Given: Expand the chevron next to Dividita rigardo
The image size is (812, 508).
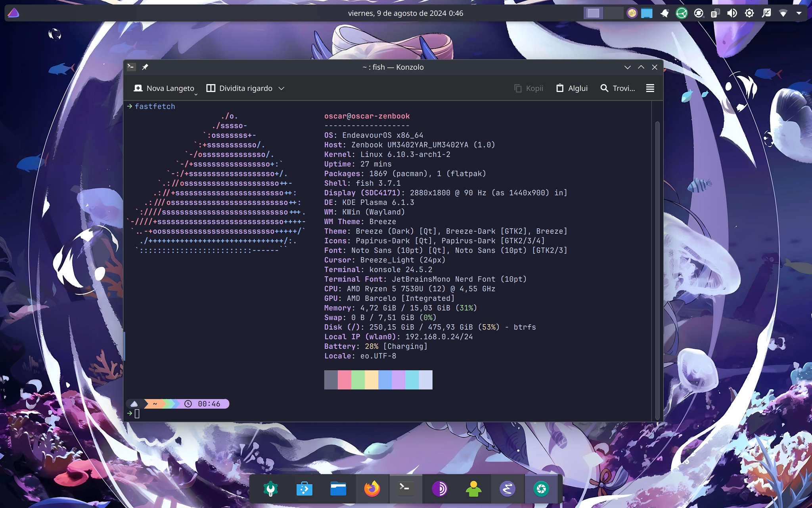Looking at the screenshot, I should pyautogui.click(x=282, y=88).
